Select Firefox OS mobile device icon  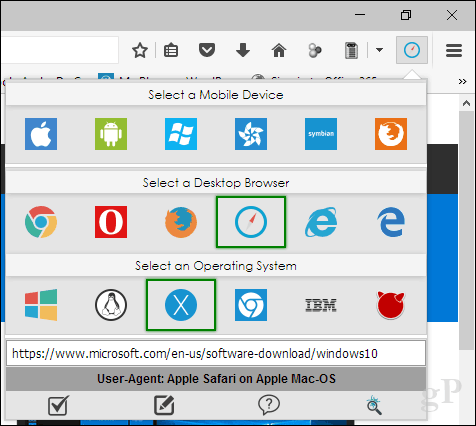pos(391,134)
